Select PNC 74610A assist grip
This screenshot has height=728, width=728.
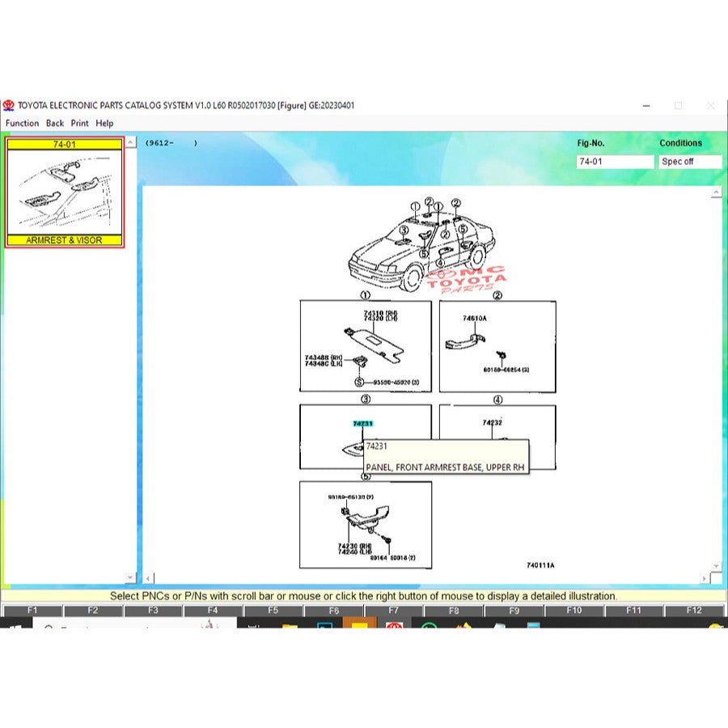click(x=475, y=318)
